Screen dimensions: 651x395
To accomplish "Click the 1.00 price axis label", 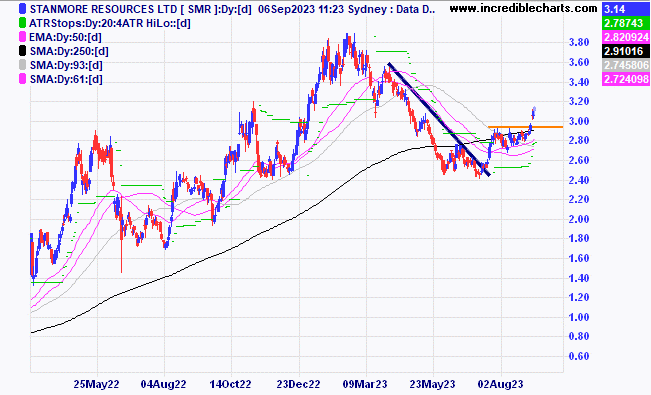I will (579, 317).
